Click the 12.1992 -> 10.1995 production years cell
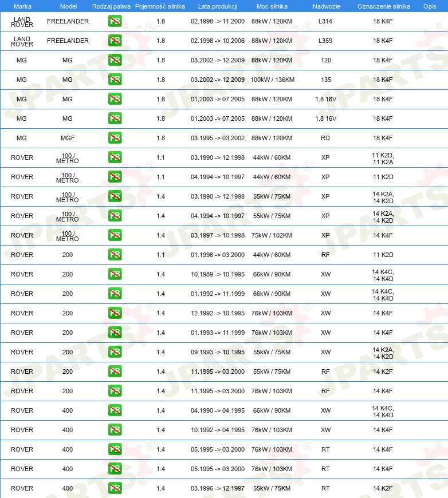This screenshot has height=498, width=448. pyautogui.click(x=218, y=313)
